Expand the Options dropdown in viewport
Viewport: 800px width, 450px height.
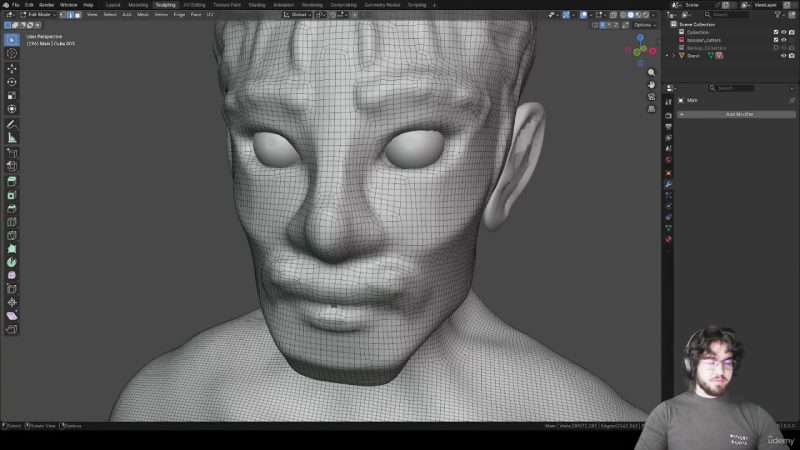[643, 24]
